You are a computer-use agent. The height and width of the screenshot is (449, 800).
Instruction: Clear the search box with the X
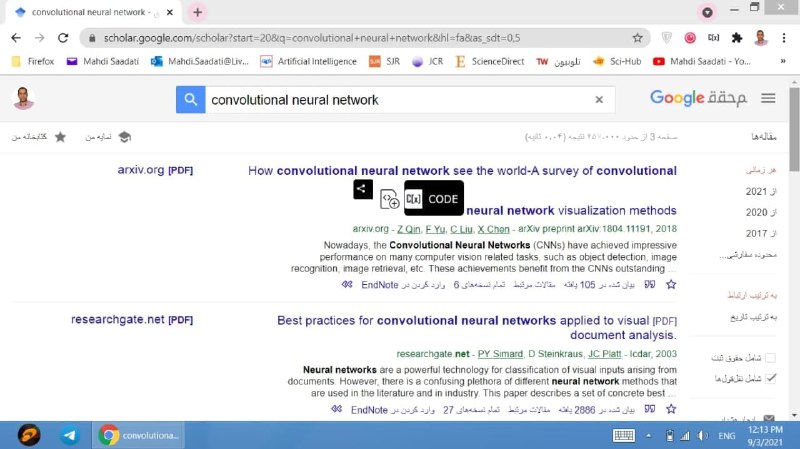click(x=599, y=99)
